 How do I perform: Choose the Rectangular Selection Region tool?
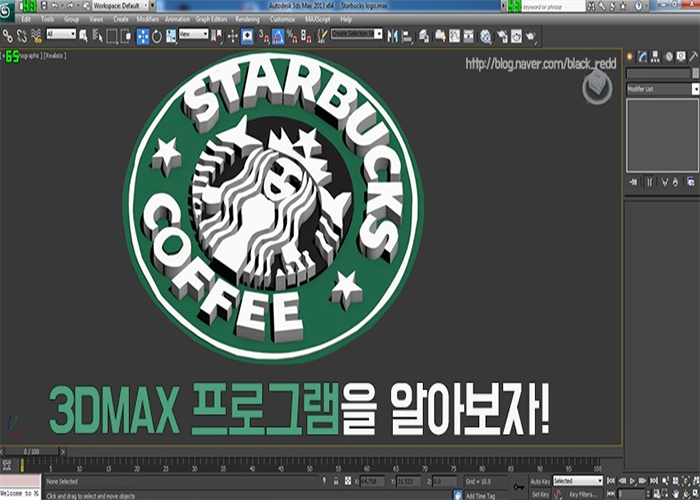click(112, 36)
